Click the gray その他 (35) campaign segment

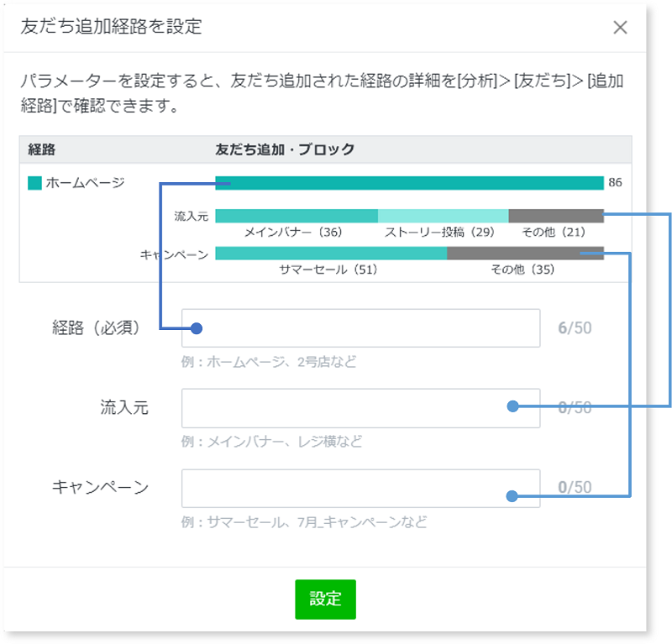pyautogui.click(x=524, y=253)
